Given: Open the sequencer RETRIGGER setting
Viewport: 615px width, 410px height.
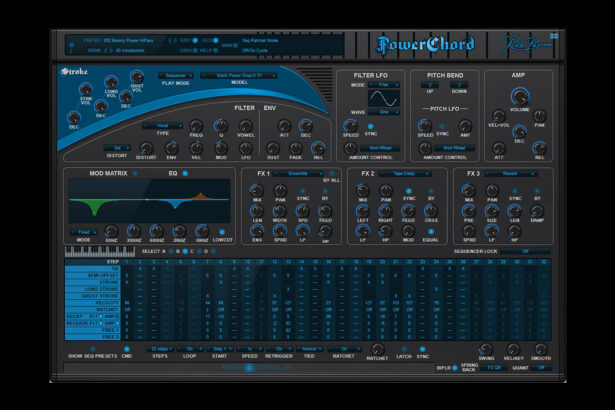Looking at the screenshot, I should point(279,349).
